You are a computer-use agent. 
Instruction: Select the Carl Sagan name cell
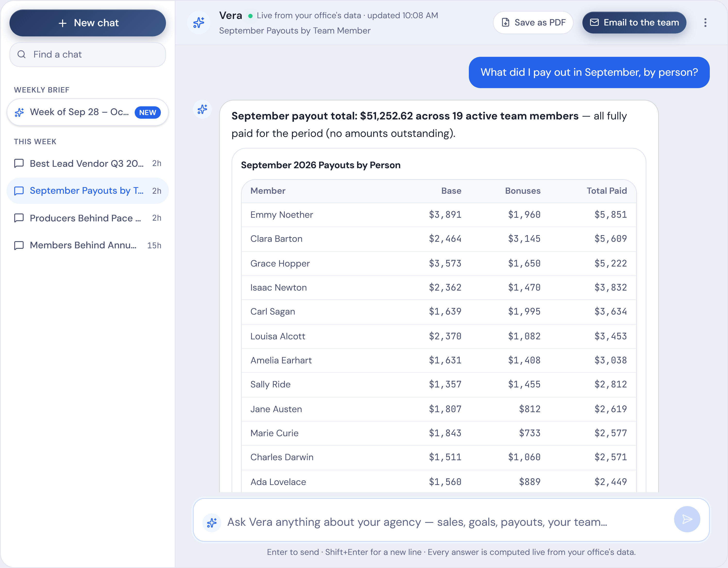[273, 312]
